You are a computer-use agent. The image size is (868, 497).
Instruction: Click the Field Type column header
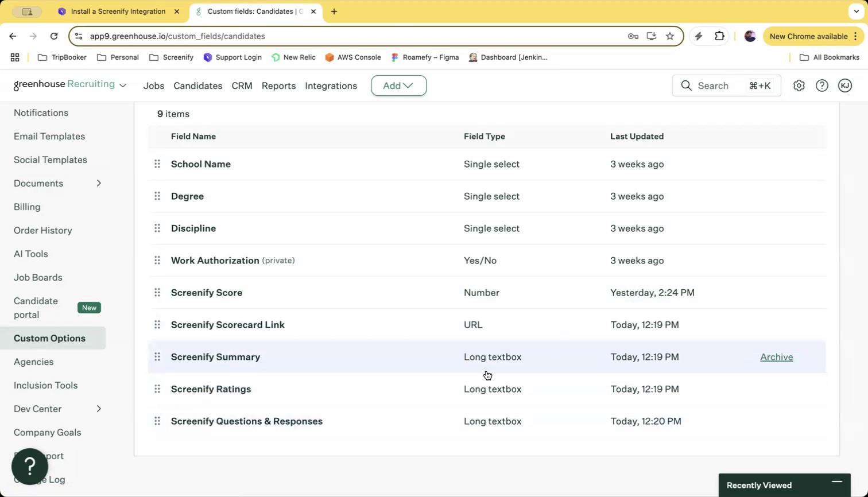tap(485, 137)
